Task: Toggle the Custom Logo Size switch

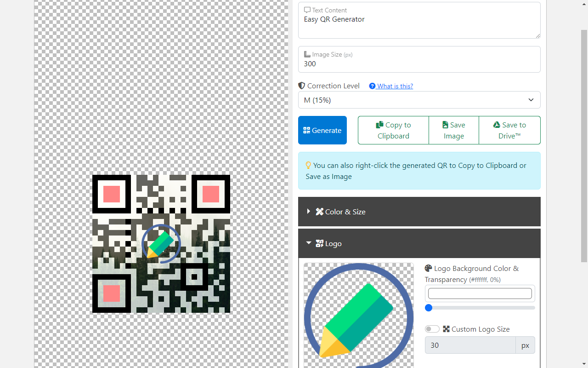Action: [x=432, y=329]
